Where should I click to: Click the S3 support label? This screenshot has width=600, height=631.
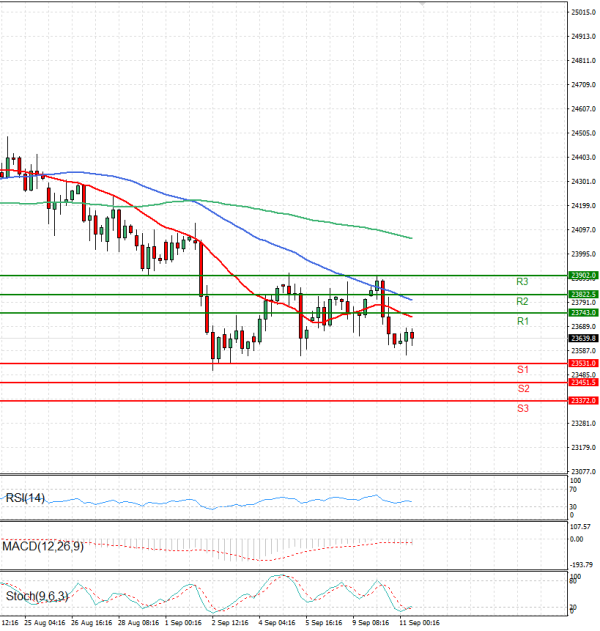[x=523, y=408]
